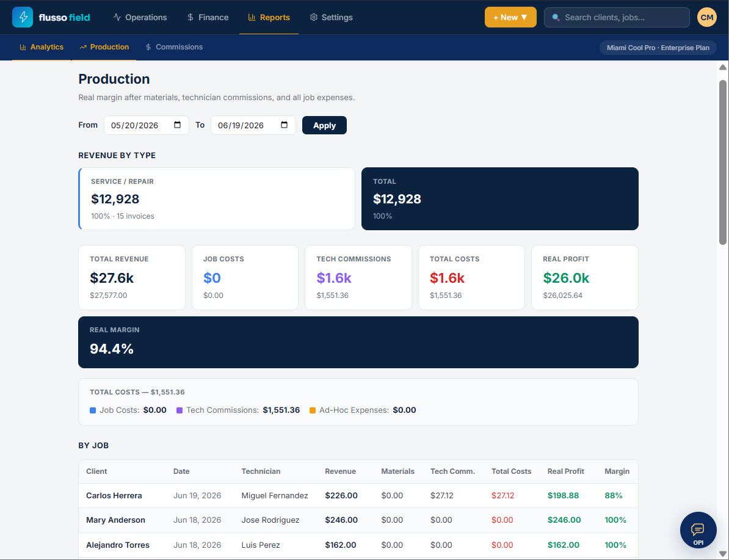Click the orange Ad-Hoc Expenses legend swatch
The image size is (729, 560).
click(313, 410)
